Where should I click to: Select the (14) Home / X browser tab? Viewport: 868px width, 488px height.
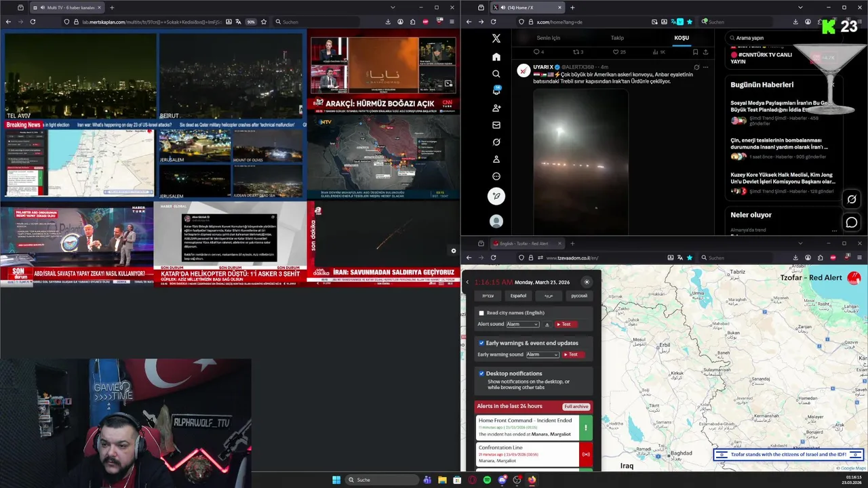pyautogui.click(x=528, y=7)
